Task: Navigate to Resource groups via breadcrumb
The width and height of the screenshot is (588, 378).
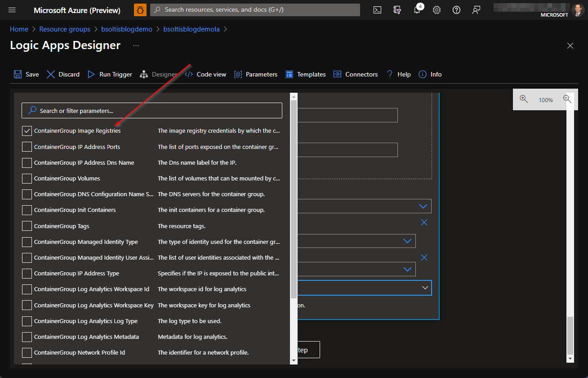Action: (64, 29)
